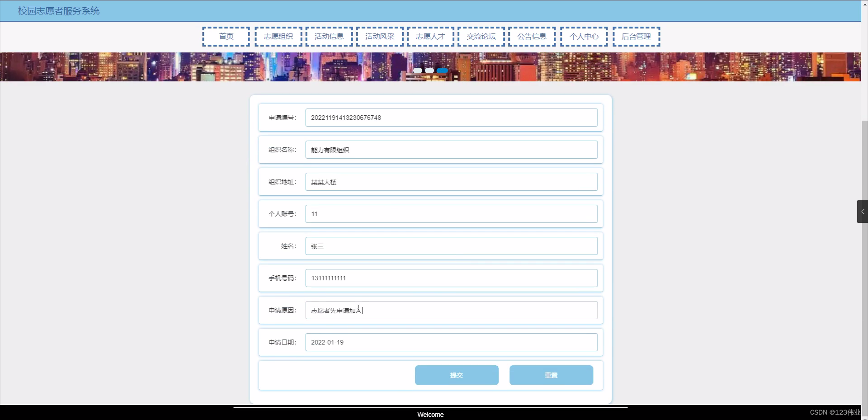
Task: Open the 志愿人才 page
Action: (x=430, y=37)
